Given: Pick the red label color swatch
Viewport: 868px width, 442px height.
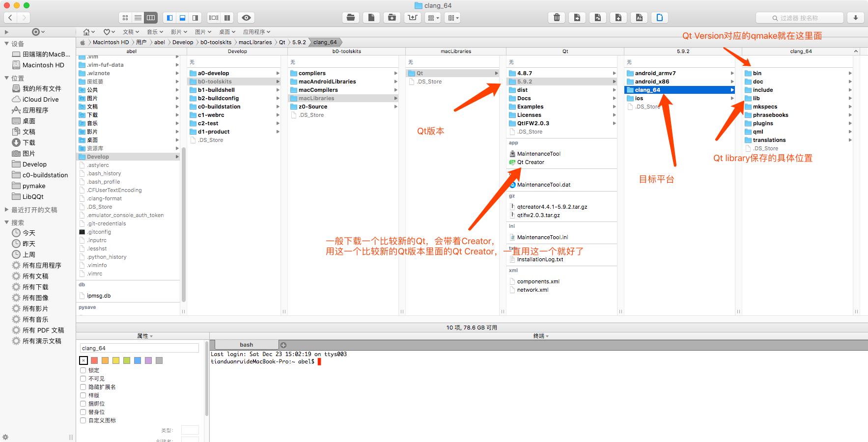Looking at the screenshot, I should point(94,360).
